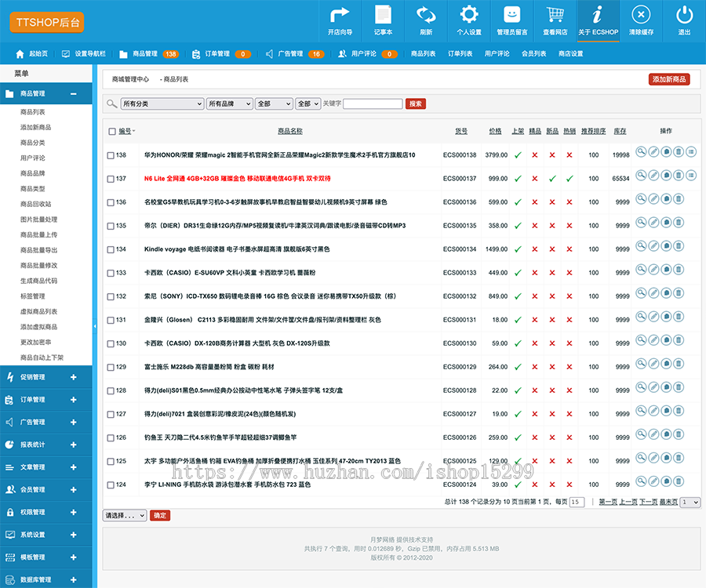Collapse the 商品管理 sidebar section
Viewport: 706px width, 588px height.
point(74,94)
